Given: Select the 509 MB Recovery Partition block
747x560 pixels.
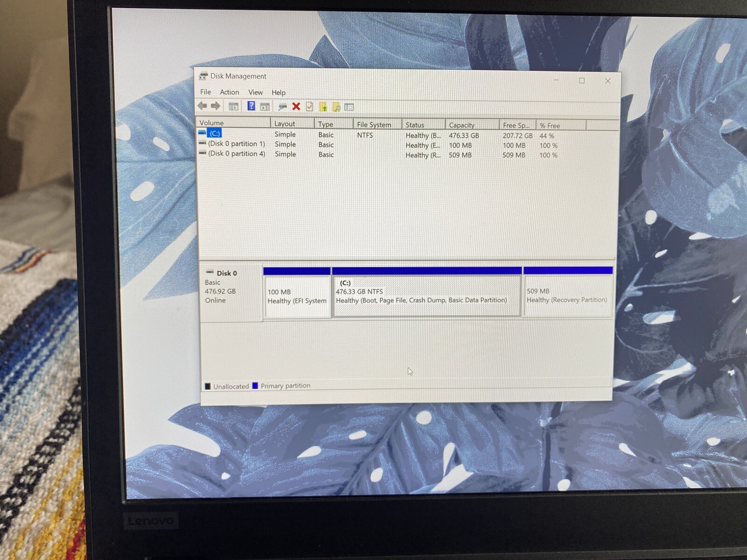Looking at the screenshot, I should (x=568, y=292).
